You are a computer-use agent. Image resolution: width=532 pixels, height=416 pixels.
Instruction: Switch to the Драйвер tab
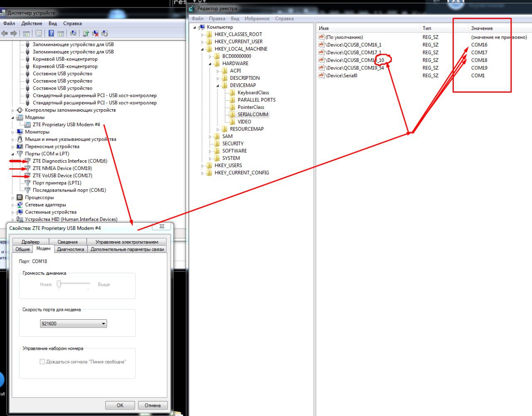click(31, 242)
